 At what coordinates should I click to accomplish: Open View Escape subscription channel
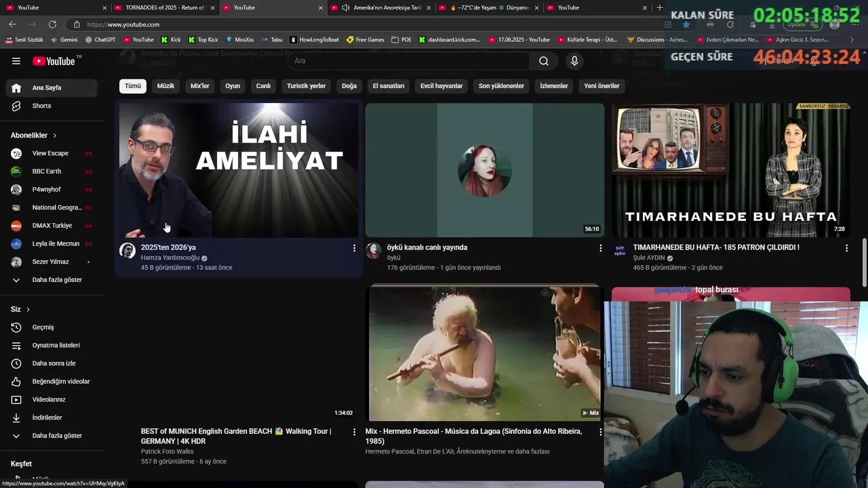tap(52, 153)
